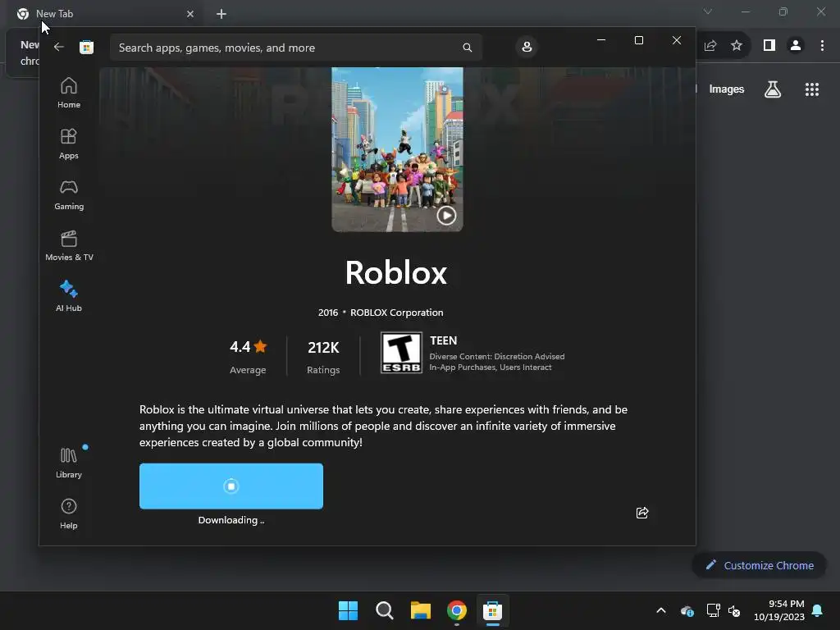Click the ESRB Teen rating badge
Viewport: 840px width, 630px height.
pyautogui.click(x=401, y=353)
